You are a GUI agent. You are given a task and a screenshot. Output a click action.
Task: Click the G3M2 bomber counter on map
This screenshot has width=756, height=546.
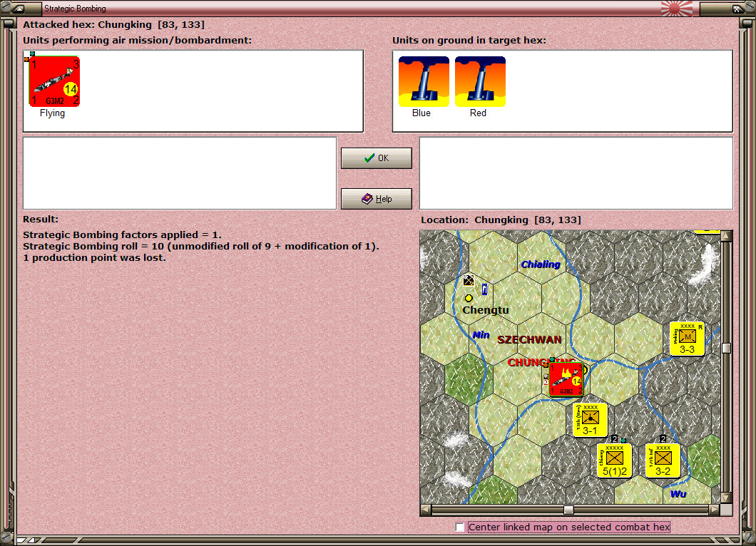(566, 380)
